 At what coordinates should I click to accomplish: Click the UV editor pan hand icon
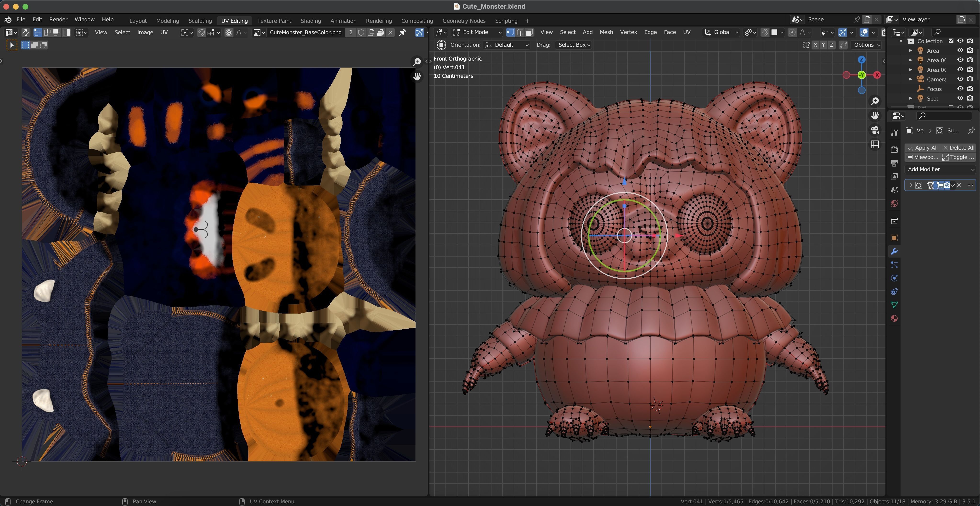tap(417, 76)
